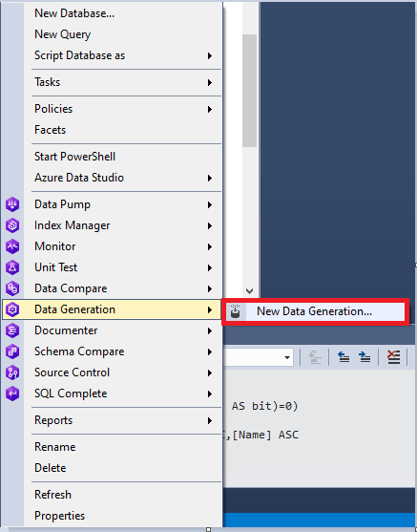Click the vertical scrollbar thumb
The height and width of the screenshot is (532, 417).
249,91
